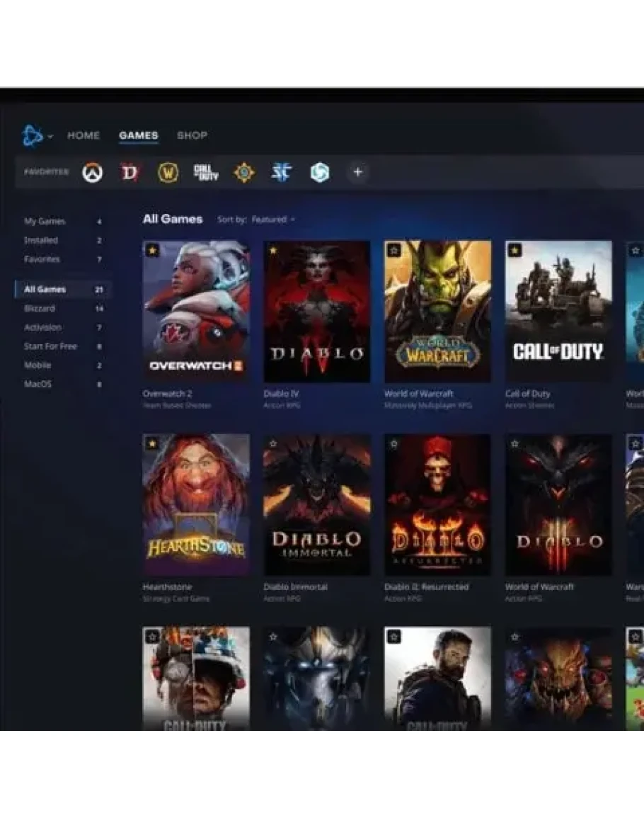Select the StarCraft favorites bar icon
Viewport: 644px width, 818px height.
click(x=282, y=172)
